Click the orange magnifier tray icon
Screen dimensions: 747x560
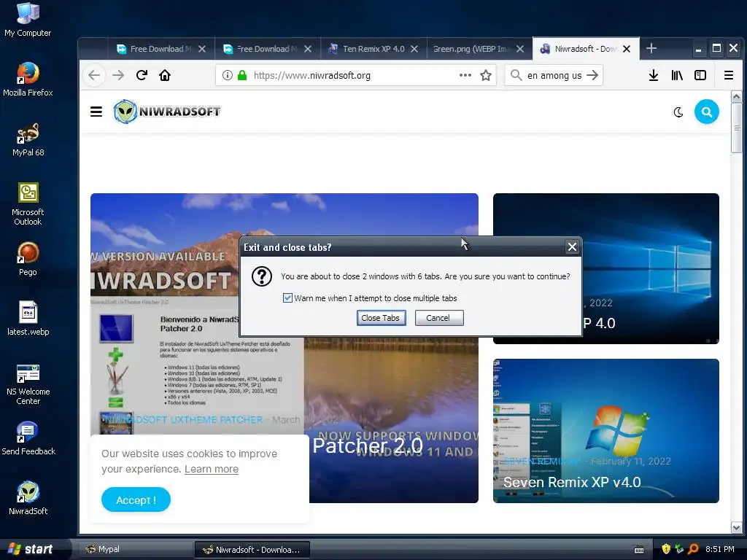(693, 549)
